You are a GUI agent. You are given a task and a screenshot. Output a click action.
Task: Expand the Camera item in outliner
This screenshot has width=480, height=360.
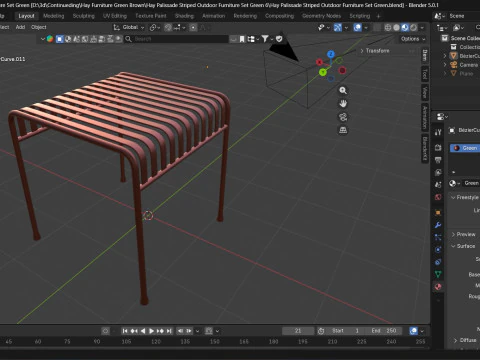tap(445, 65)
